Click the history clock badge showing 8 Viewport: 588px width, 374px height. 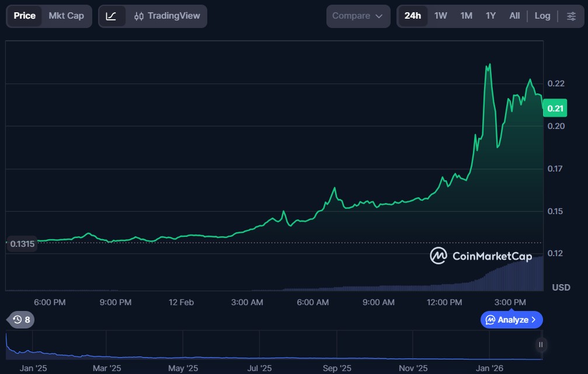(x=22, y=320)
